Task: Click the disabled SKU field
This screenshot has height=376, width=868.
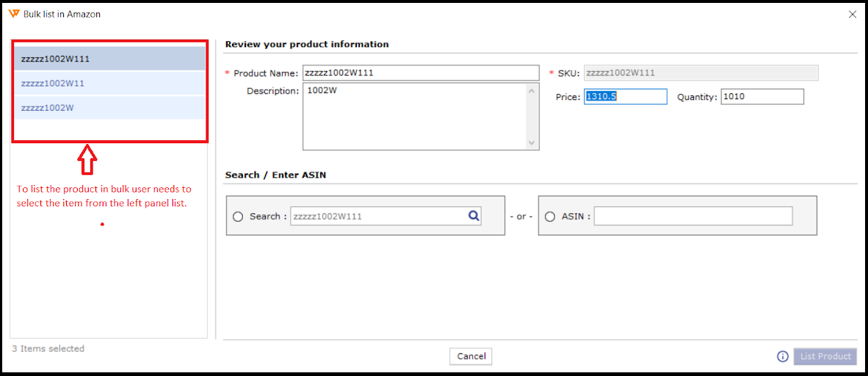Action: pos(701,73)
